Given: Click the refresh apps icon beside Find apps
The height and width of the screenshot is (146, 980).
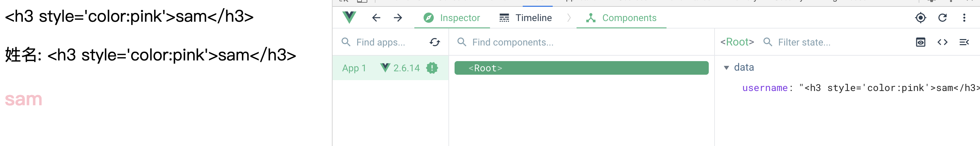Looking at the screenshot, I should [435, 42].
